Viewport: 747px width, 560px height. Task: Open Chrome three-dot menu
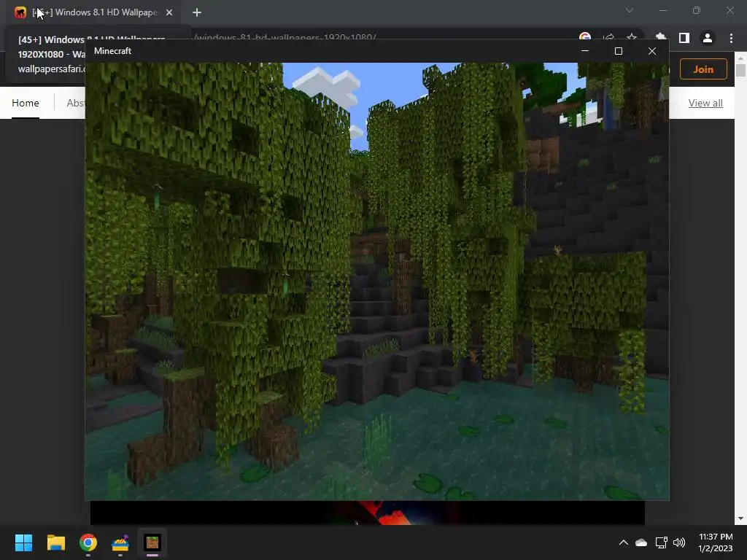coord(731,38)
